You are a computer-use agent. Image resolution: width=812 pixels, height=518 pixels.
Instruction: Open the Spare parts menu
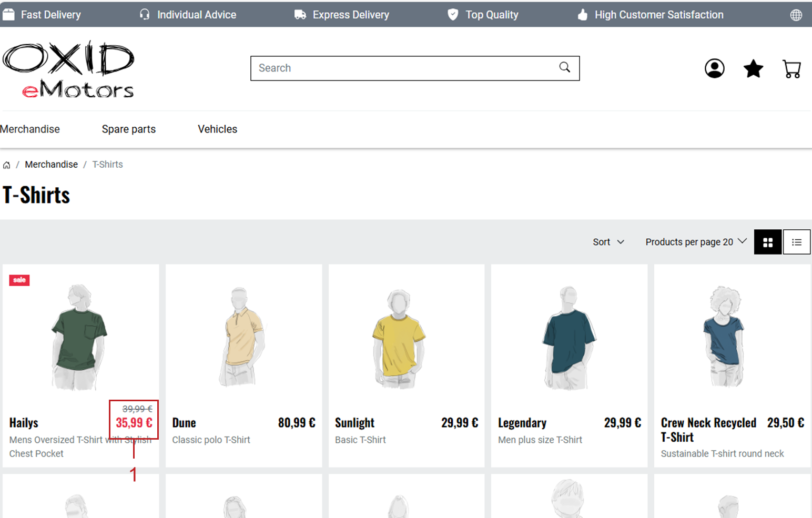[x=129, y=129]
